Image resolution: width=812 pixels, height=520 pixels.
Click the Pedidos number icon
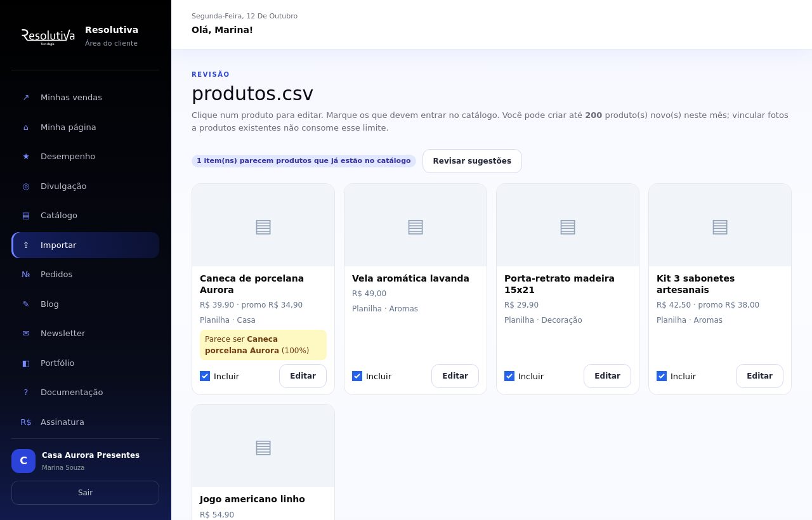point(26,275)
